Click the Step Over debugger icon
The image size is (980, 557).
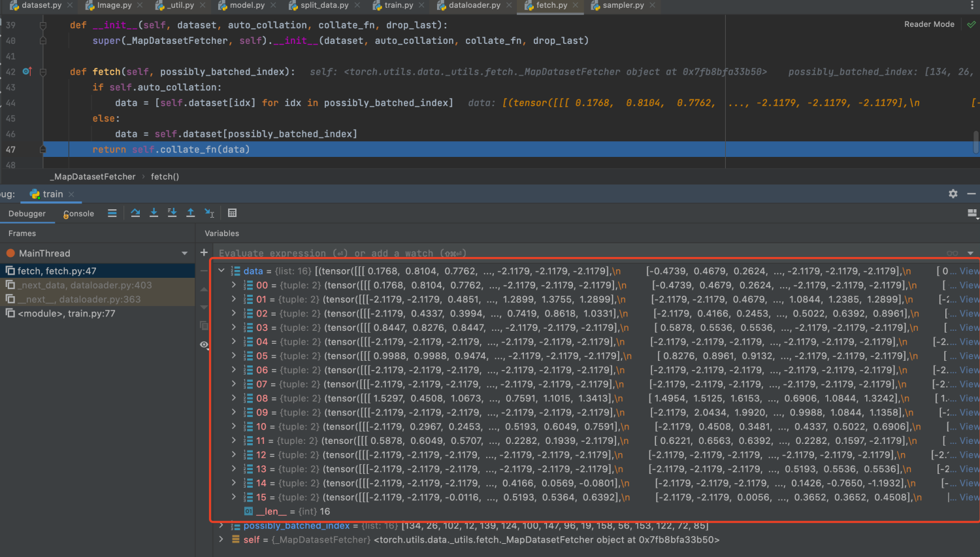point(136,212)
